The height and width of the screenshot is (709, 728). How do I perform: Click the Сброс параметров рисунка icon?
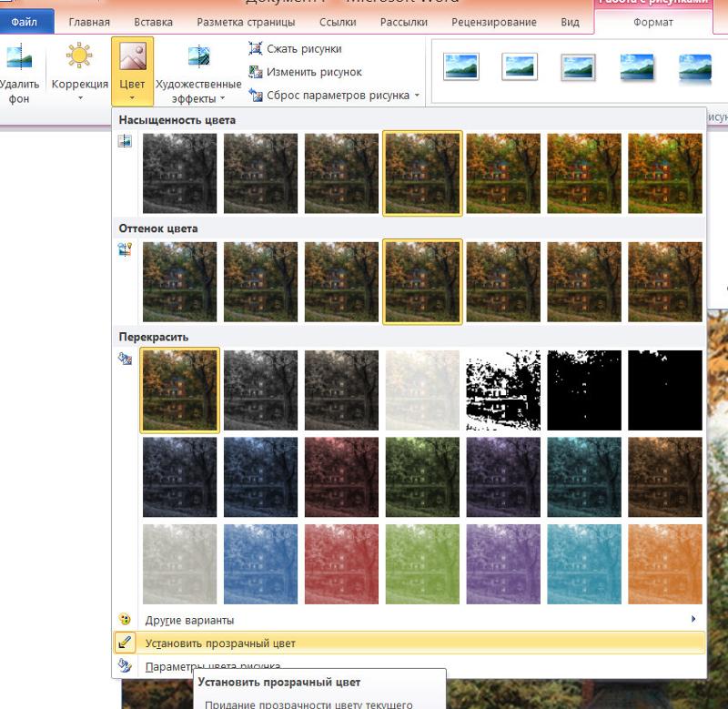(256, 95)
